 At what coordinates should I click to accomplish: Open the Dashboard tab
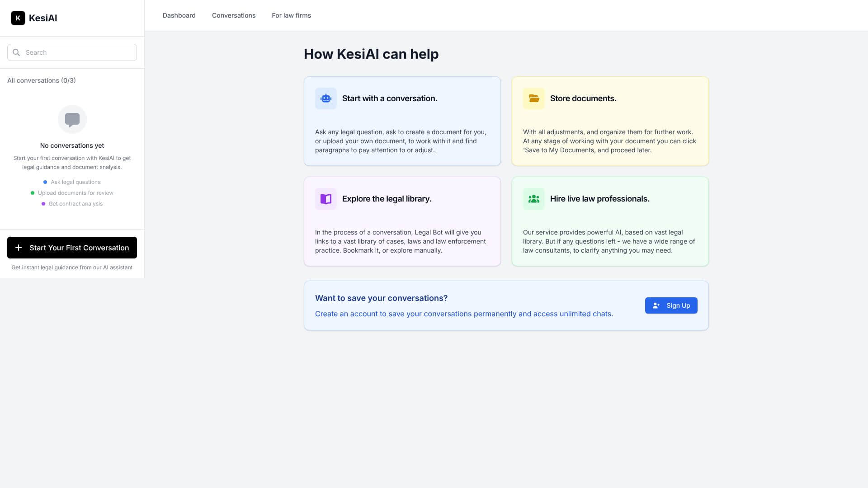point(179,15)
